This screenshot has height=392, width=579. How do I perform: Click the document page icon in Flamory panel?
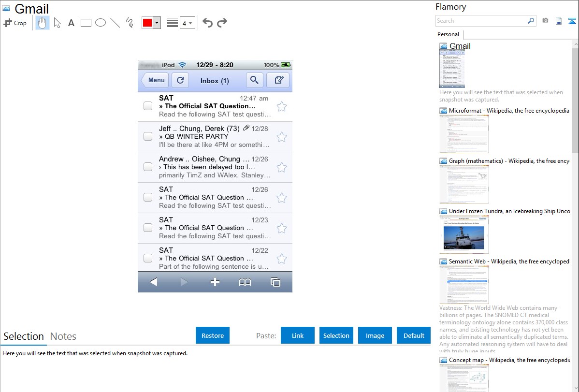click(x=559, y=21)
